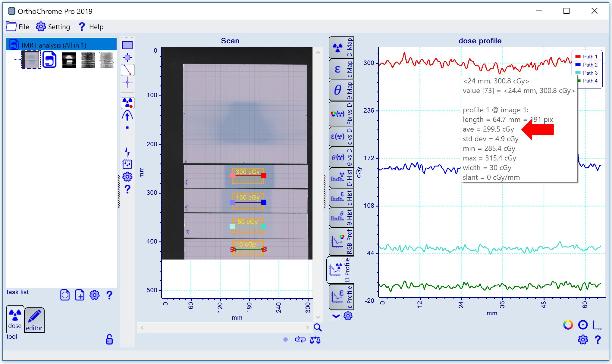The height and width of the screenshot is (364, 612).
Task: Click the balance scale icon
Action: point(315,340)
